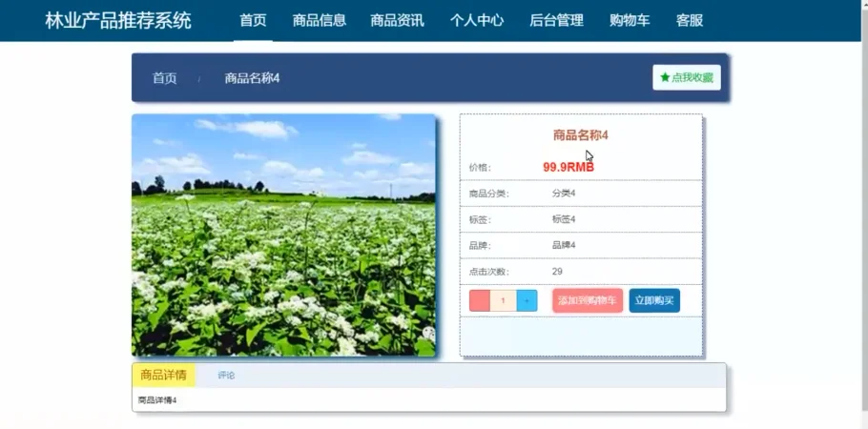
Task: Open 客服 customer service menu item
Action: 690,20
